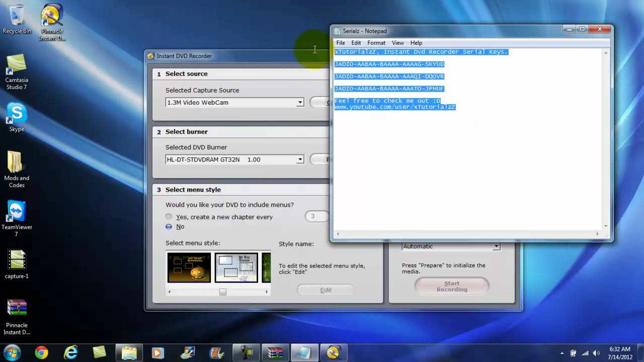Screen dimensions: 644x362
Task: Select the capture-1 file on the desktop
Action: tap(17, 264)
